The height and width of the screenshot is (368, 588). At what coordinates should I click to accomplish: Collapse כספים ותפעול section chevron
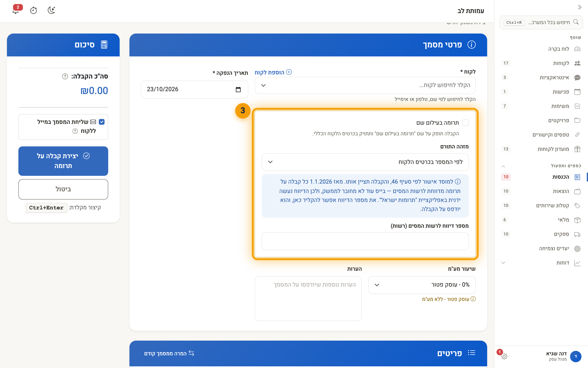click(x=503, y=166)
